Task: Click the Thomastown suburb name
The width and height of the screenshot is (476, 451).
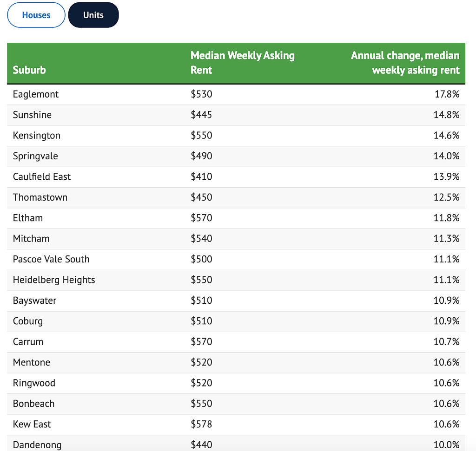Action: click(x=40, y=197)
